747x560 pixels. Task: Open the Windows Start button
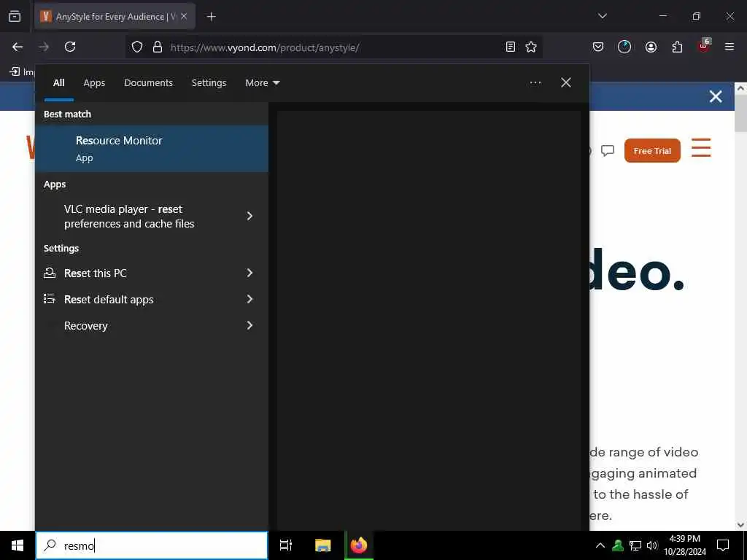[x=18, y=545]
